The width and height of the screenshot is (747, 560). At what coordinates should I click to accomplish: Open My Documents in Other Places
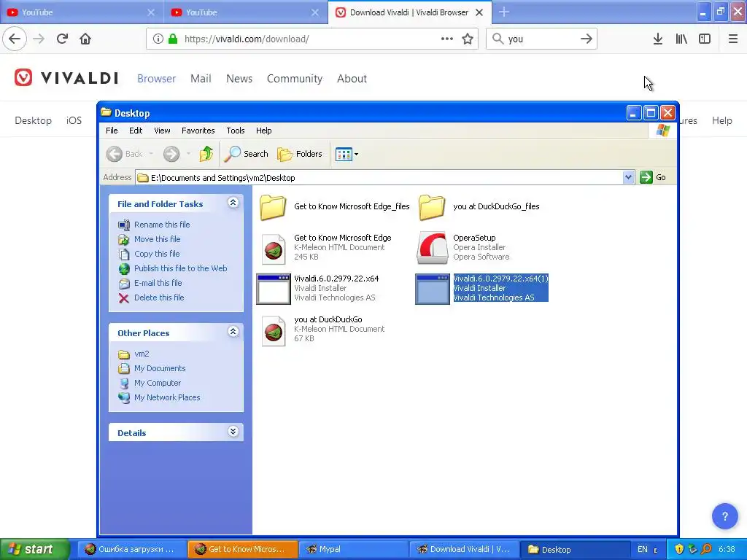point(160,368)
